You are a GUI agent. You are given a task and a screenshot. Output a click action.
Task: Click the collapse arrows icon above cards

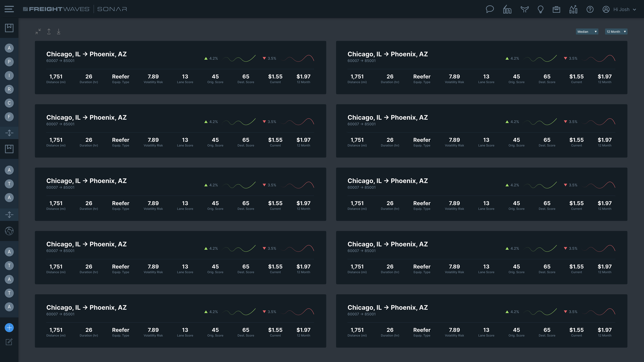point(38,32)
